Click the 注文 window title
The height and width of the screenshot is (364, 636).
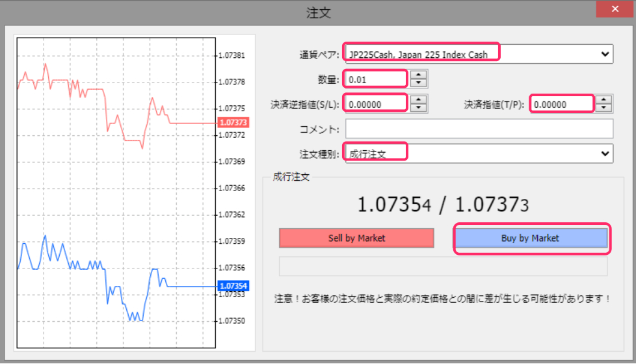pos(319,12)
